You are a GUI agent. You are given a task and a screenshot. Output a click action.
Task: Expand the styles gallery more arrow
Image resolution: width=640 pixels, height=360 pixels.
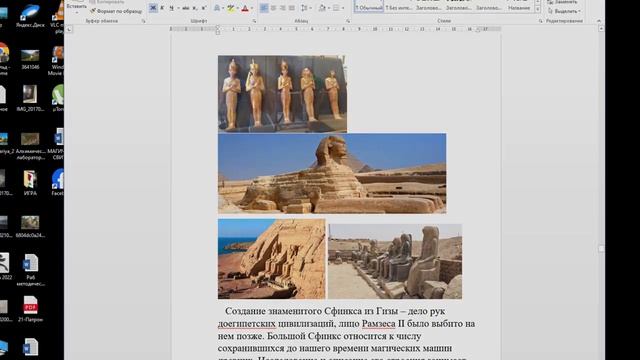coord(538,9)
